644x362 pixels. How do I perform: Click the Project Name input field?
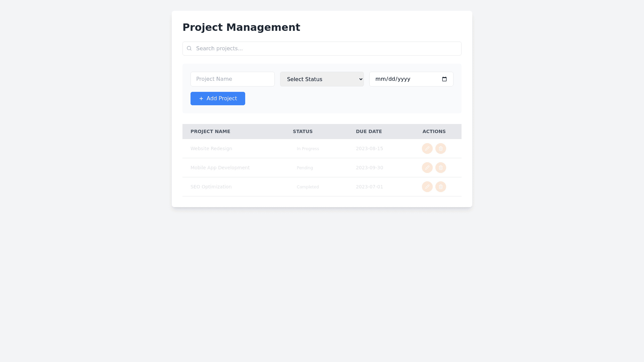(232, 79)
